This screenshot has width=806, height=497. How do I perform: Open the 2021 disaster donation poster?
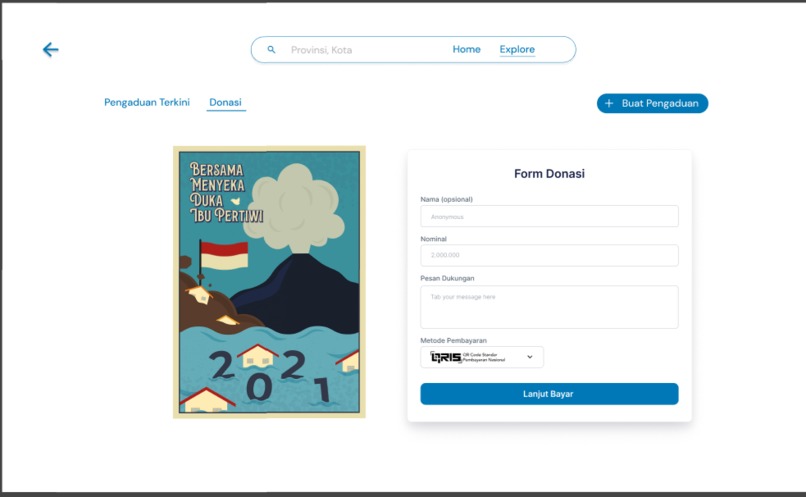[x=269, y=282]
